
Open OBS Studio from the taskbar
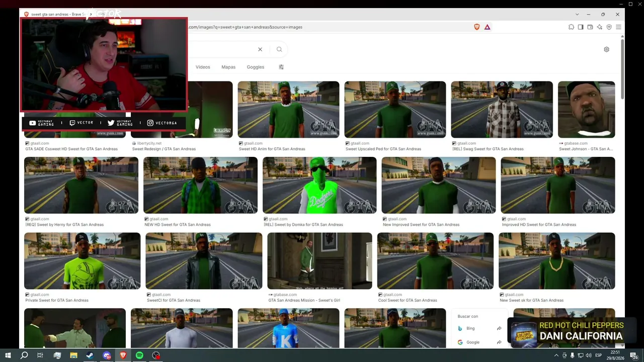tap(156, 355)
